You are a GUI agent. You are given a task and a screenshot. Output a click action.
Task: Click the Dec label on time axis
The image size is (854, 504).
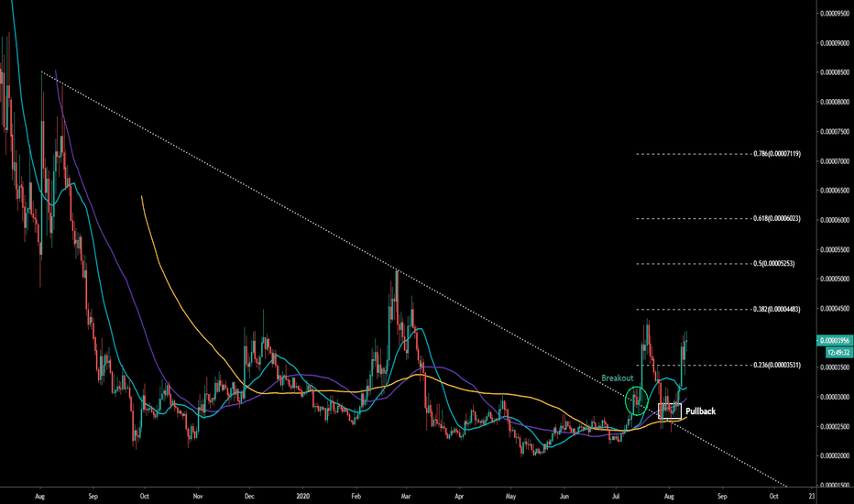tap(249, 497)
